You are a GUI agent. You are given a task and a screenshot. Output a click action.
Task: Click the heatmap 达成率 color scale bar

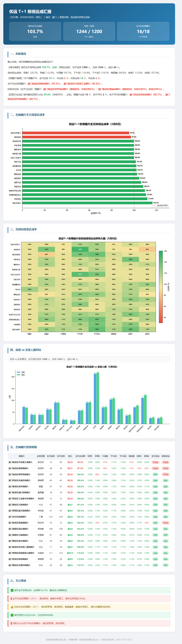point(161,287)
